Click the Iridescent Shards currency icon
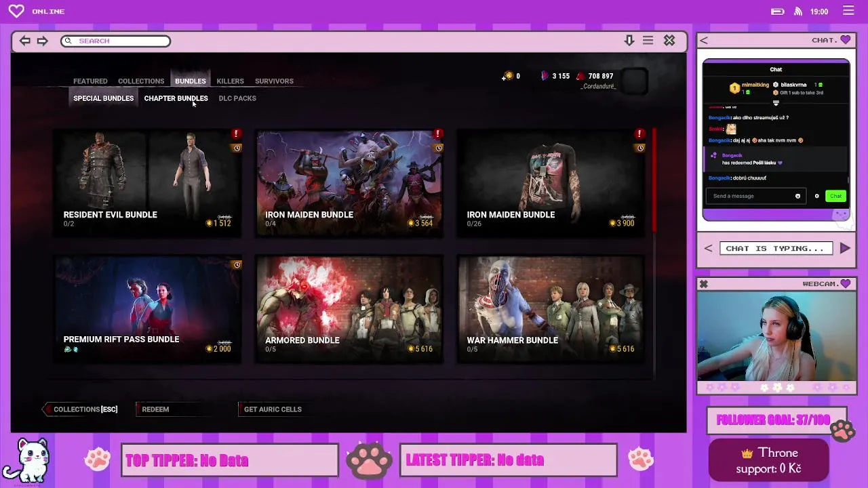This screenshot has width=868, height=488. 545,76
